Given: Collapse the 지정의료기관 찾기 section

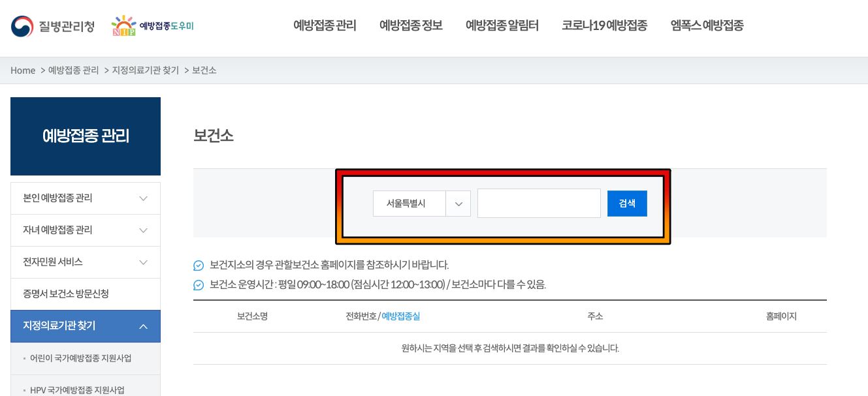Looking at the screenshot, I should (86, 326).
